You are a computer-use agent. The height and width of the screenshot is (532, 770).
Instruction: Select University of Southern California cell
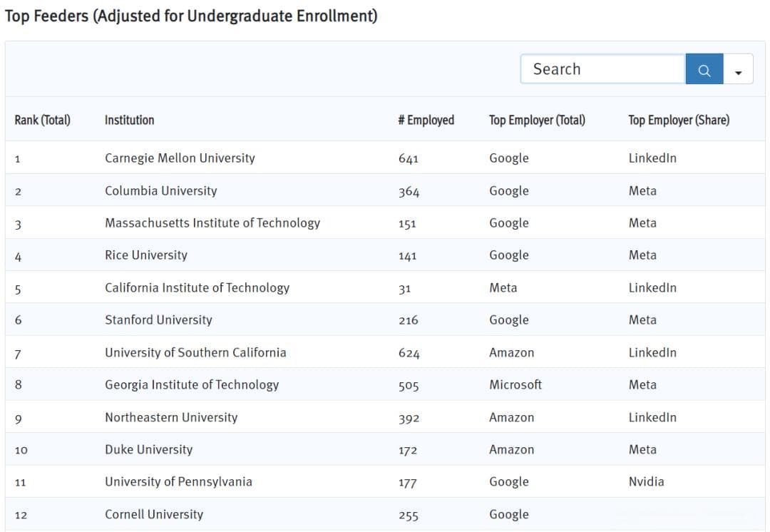(195, 353)
